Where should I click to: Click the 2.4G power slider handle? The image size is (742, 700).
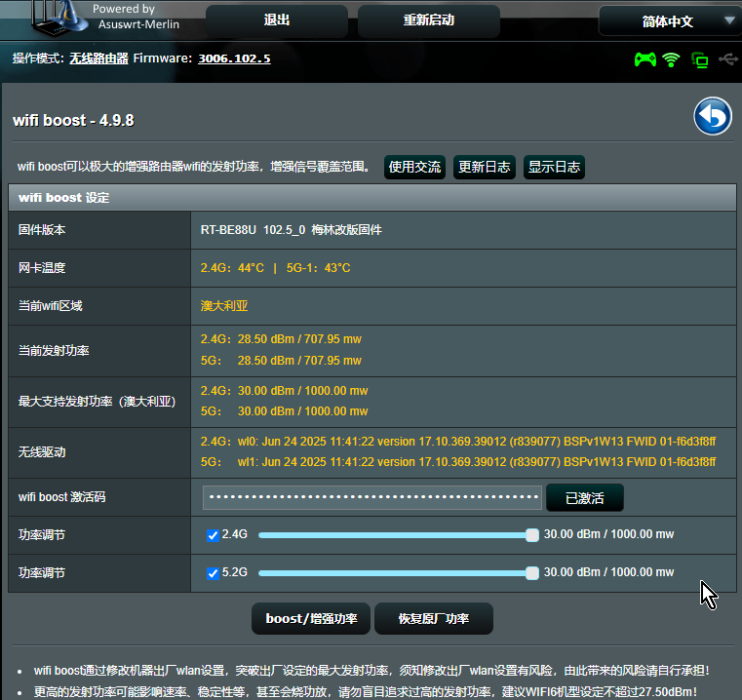pos(531,535)
